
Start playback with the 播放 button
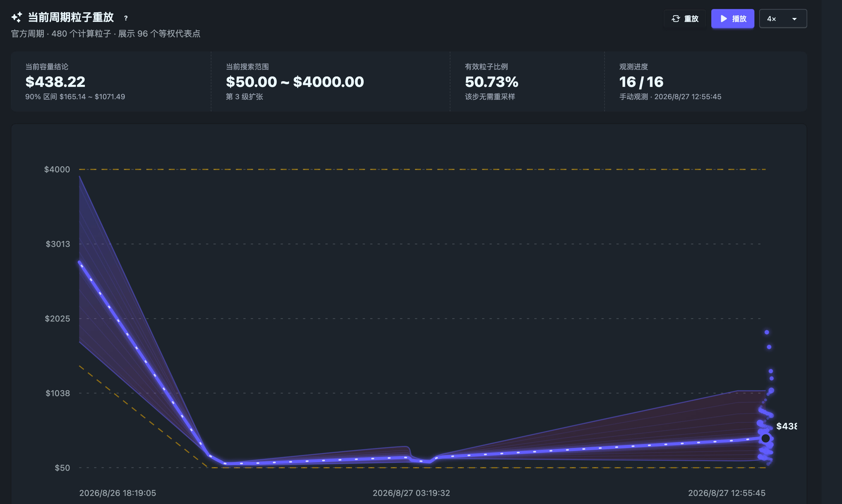(733, 19)
